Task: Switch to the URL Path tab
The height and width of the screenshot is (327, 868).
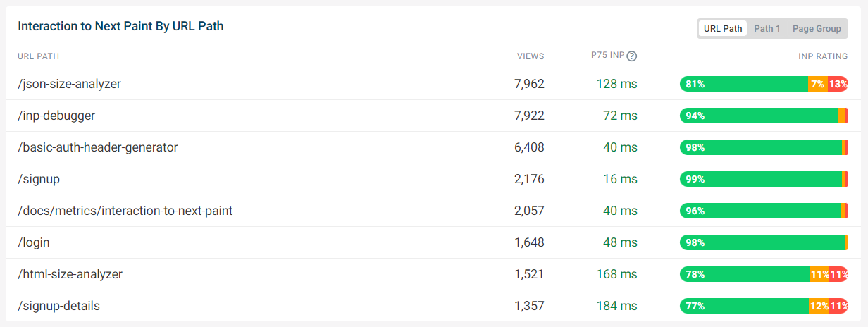Action: 723,29
